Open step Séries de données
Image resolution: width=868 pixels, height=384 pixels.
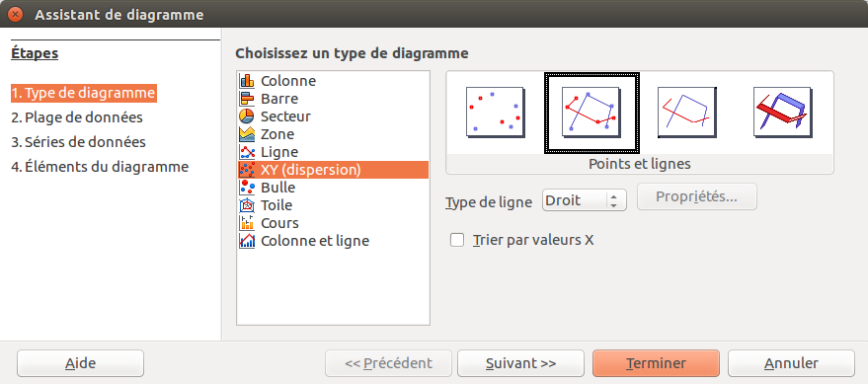(79, 141)
